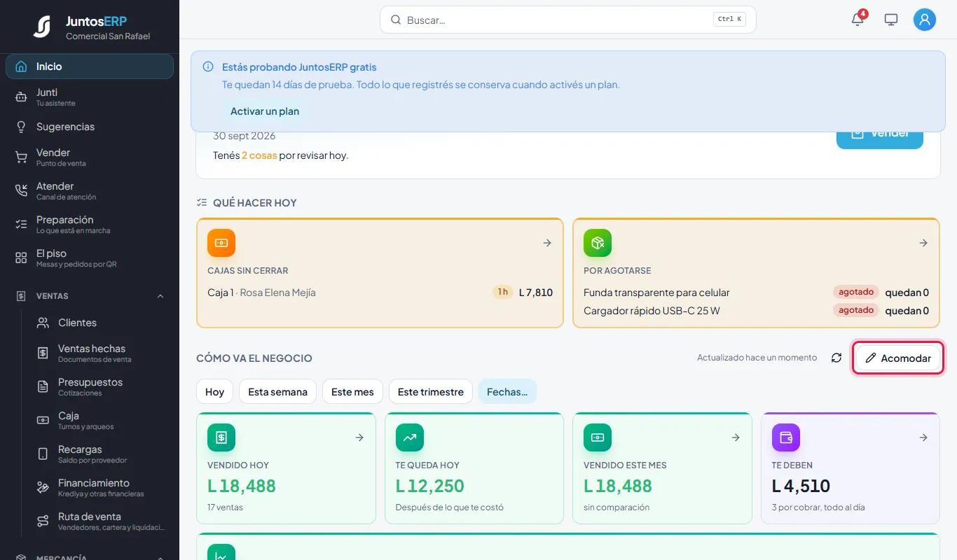Screen dimensions: 957x560
Task: Open Presupuestos cotizaciones in sidebar
Action: pos(100,387)
